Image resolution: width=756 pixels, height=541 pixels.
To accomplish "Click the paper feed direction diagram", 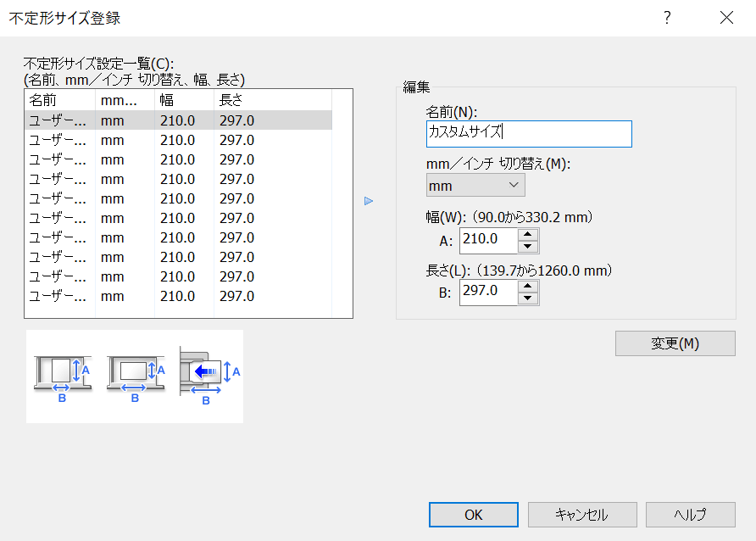I will point(204,374).
